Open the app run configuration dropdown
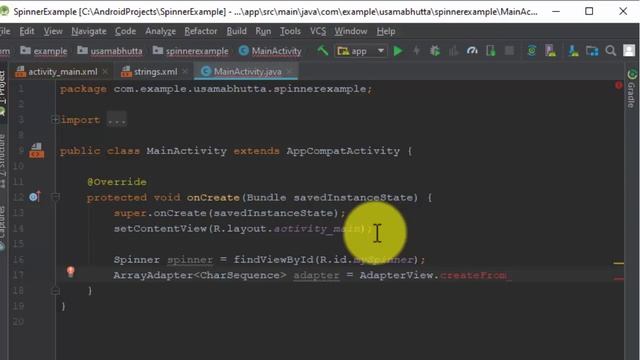640x360 pixels. [361, 51]
